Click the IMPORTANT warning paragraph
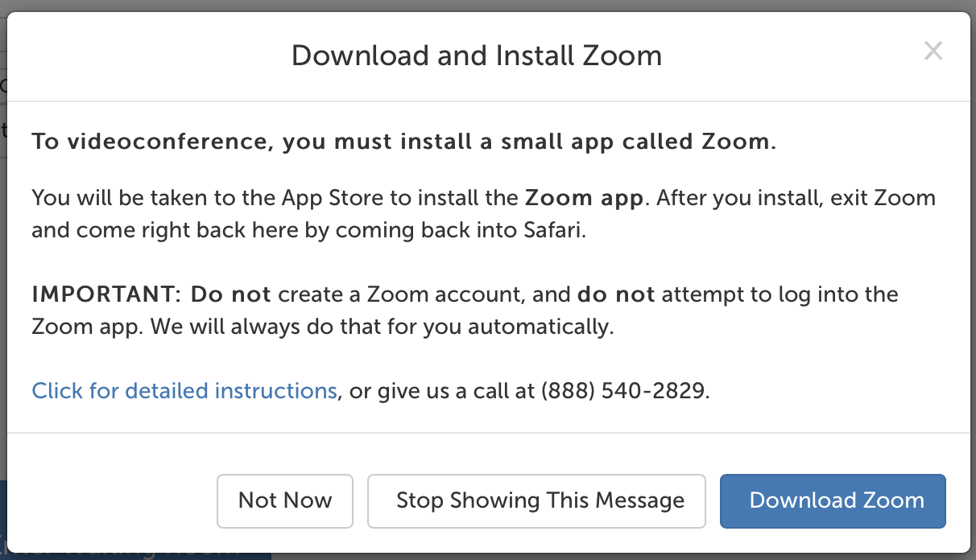The height and width of the screenshot is (560, 976). [x=464, y=310]
